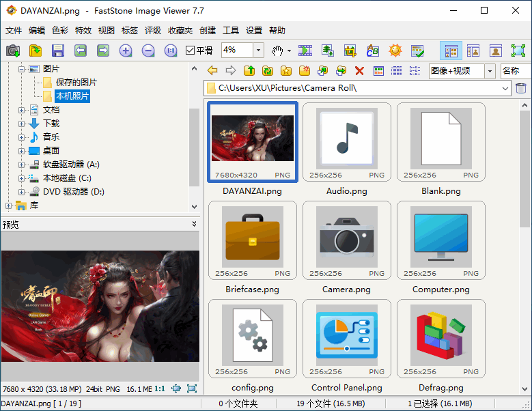This screenshot has width=532, height=411.
Task: Click the fit-to-window icon in preview bar
Action: (176, 388)
